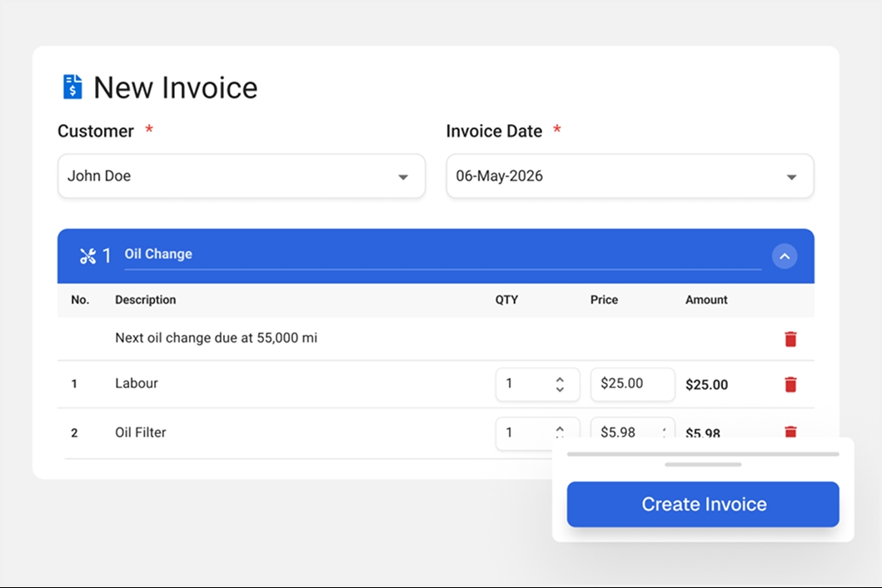Click the Oil Filter quantity field
Viewport: 882px width, 588px height.
point(537,432)
